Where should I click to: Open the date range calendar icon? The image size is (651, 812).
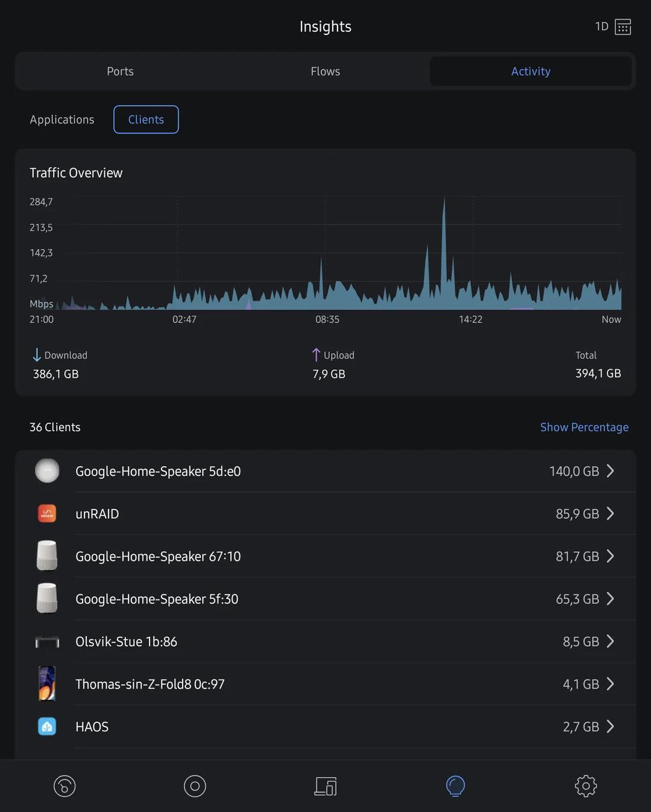click(x=623, y=27)
